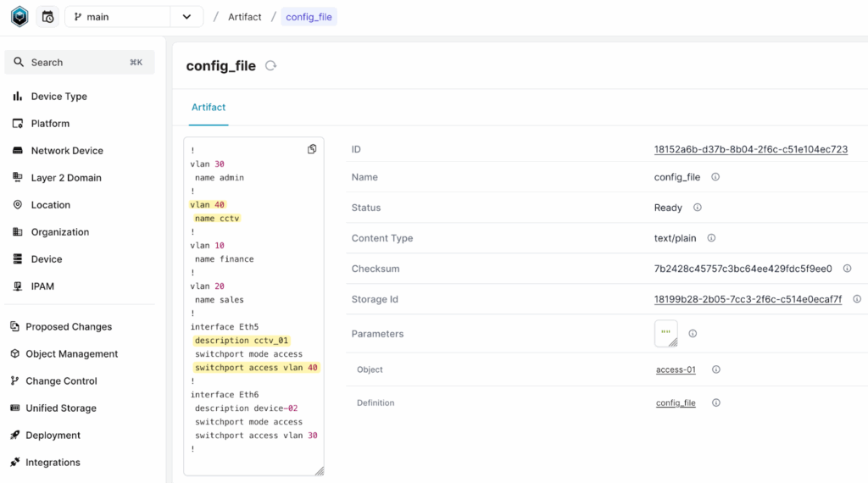Click the search magnifier icon

pyautogui.click(x=19, y=62)
